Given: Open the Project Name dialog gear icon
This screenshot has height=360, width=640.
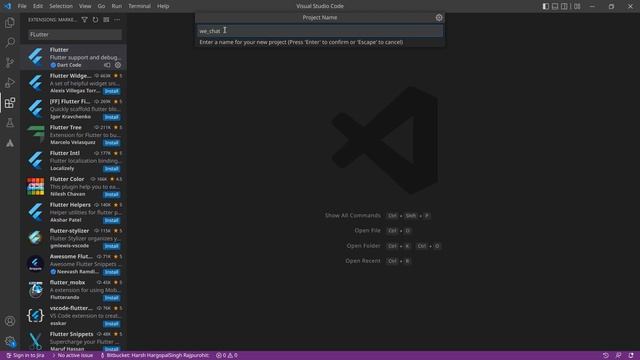Looking at the screenshot, I should click(x=439, y=18).
